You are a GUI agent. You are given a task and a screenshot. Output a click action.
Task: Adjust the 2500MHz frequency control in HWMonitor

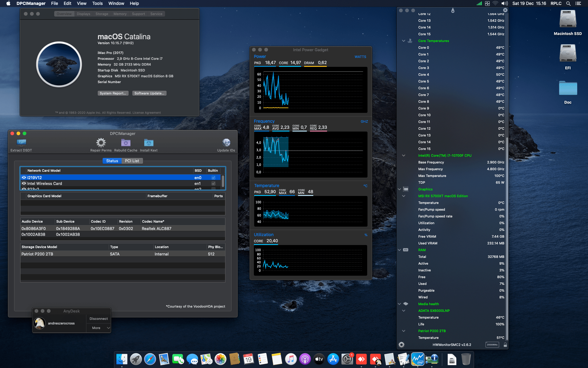point(492,344)
